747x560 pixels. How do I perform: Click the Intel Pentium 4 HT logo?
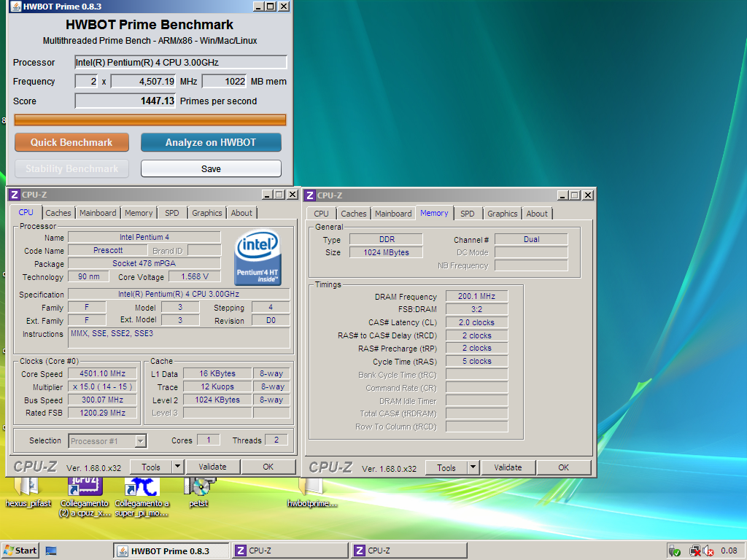click(x=258, y=257)
